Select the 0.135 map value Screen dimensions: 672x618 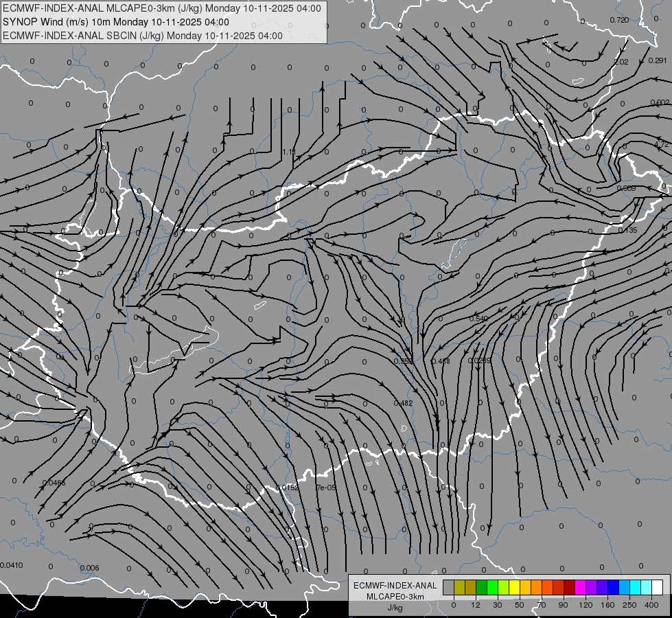click(628, 230)
